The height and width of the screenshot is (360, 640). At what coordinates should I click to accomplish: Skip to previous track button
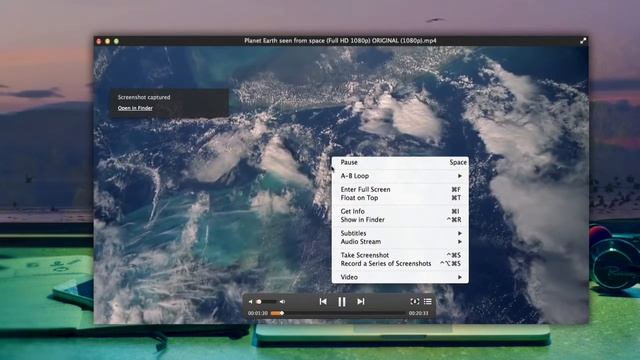pos(323,302)
